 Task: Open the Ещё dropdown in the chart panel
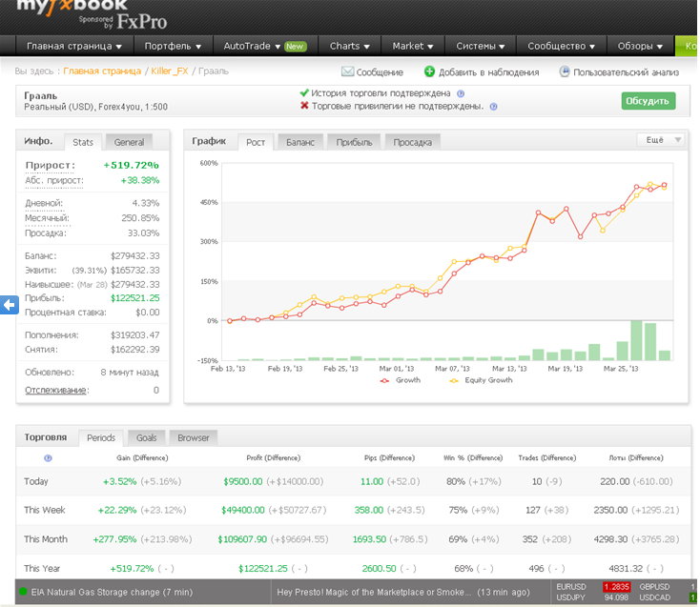(x=660, y=140)
